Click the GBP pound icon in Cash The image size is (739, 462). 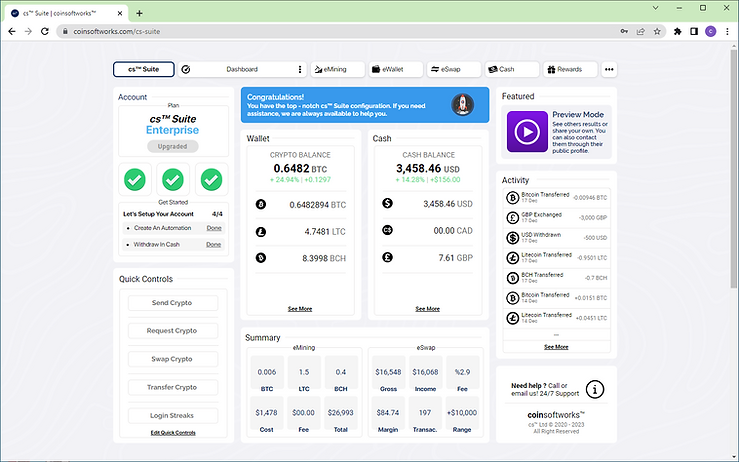tap(387, 257)
